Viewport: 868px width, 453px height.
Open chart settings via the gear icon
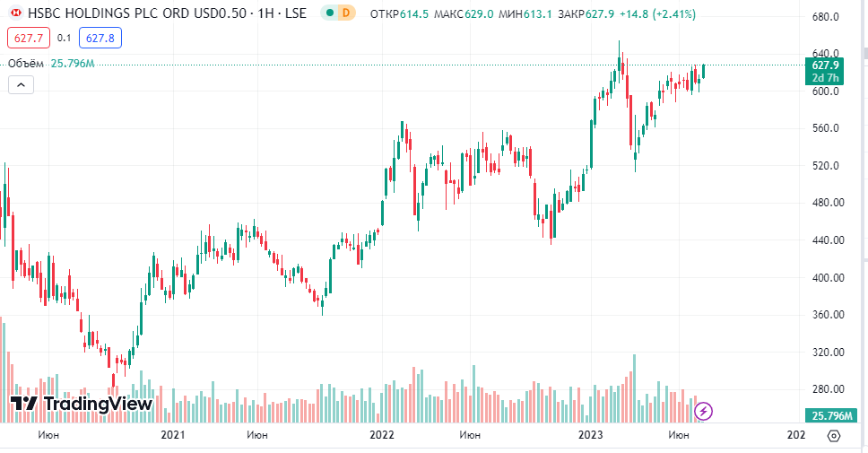pos(834,436)
